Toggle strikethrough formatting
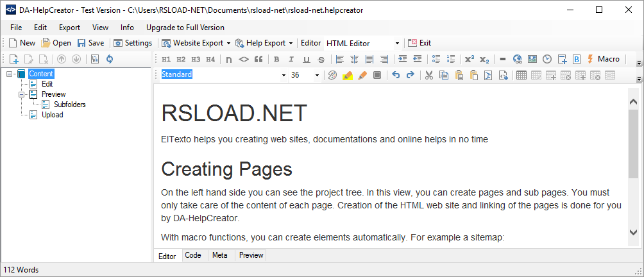Image resolution: width=644 pixels, height=277 pixels. [x=321, y=60]
